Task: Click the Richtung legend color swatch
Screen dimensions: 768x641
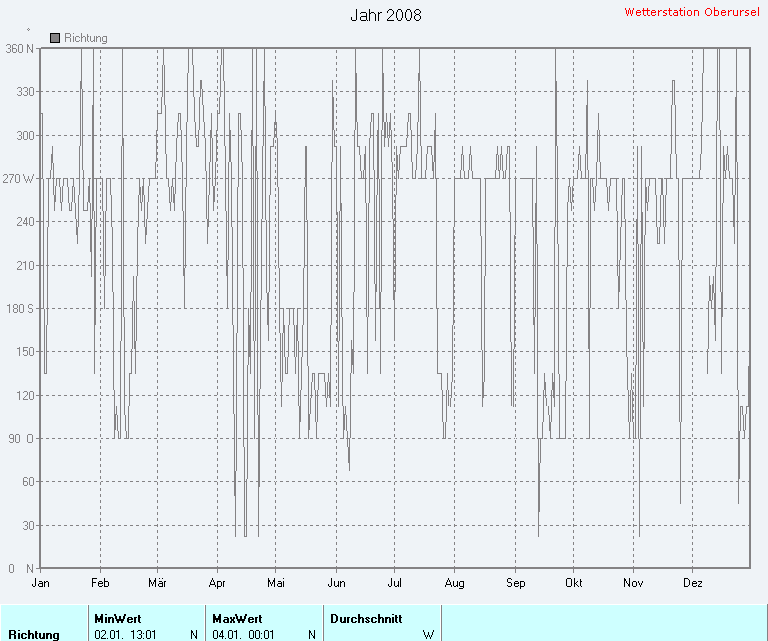Action: pos(55,38)
